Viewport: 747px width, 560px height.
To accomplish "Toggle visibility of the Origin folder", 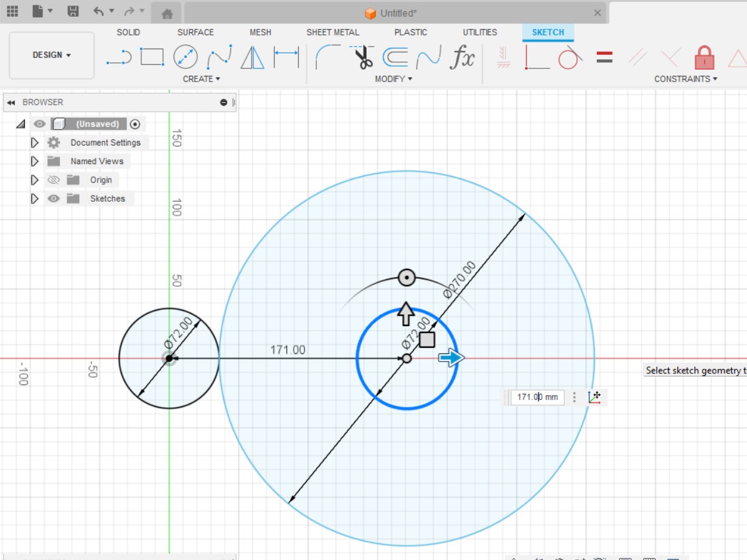I will point(54,180).
